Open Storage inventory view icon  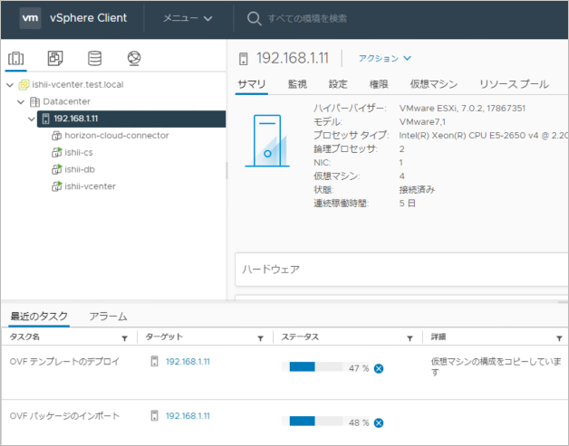pos(95,58)
